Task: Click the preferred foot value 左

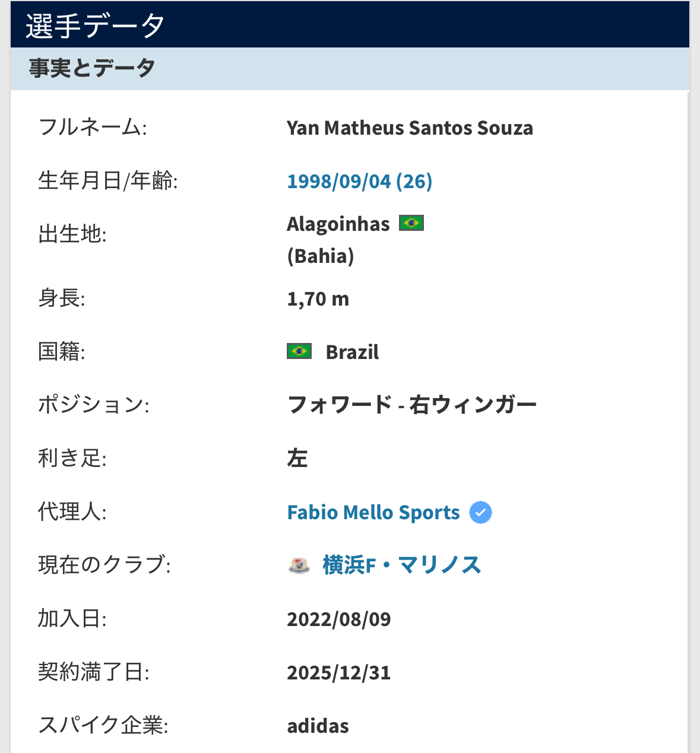Action: (x=297, y=458)
